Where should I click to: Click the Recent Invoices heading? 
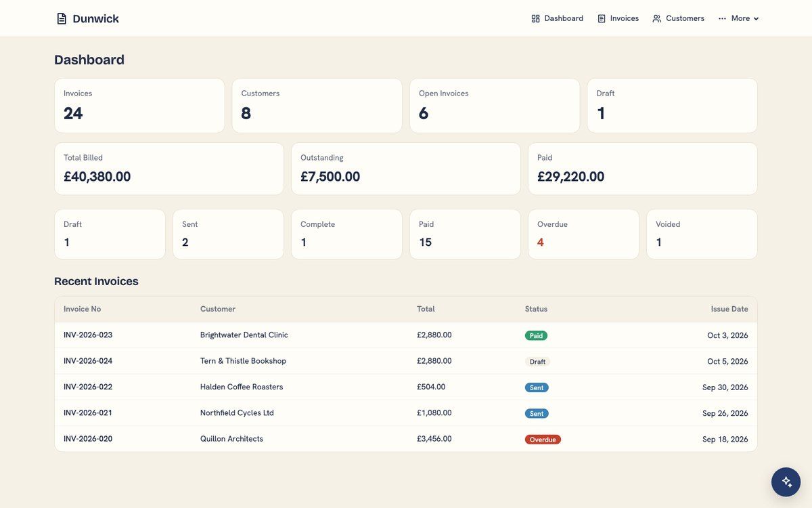tap(96, 282)
